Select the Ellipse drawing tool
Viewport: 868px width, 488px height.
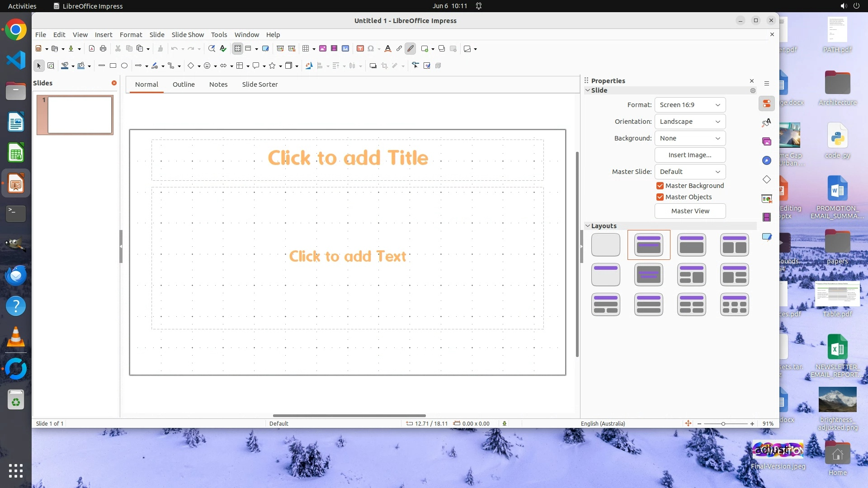click(124, 66)
